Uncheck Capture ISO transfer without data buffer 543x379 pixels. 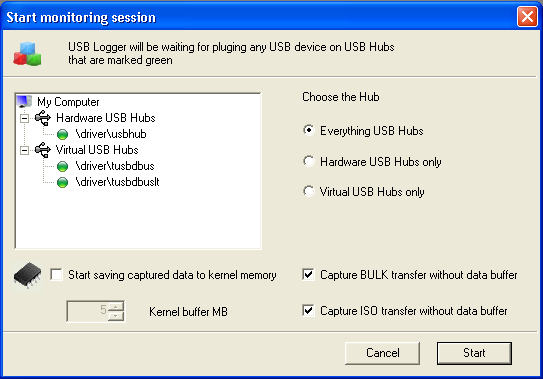tap(308, 310)
